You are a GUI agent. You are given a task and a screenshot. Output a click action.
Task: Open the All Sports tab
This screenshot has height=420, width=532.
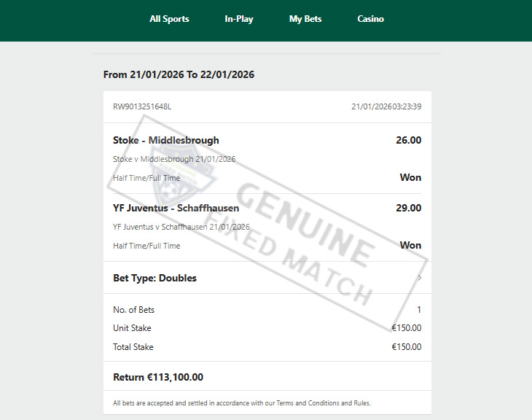tap(169, 19)
